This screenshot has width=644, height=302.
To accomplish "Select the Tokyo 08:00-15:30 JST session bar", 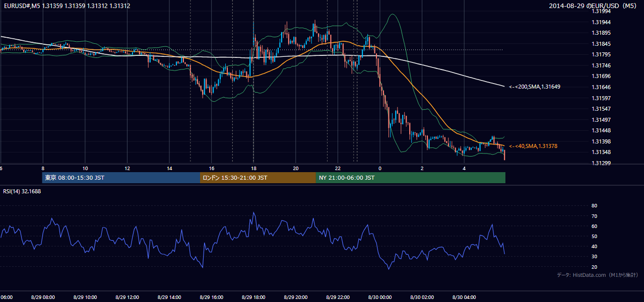I will pos(121,178).
